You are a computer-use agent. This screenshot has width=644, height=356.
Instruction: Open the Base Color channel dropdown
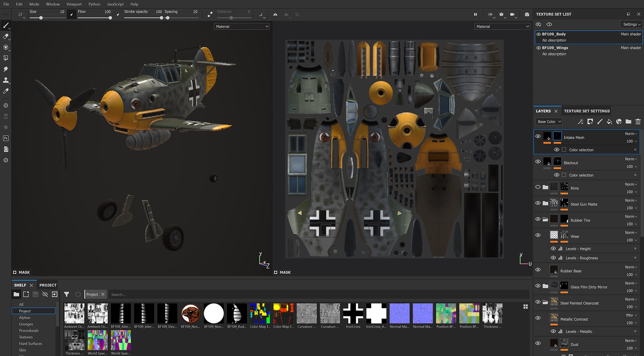click(x=549, y=122)
